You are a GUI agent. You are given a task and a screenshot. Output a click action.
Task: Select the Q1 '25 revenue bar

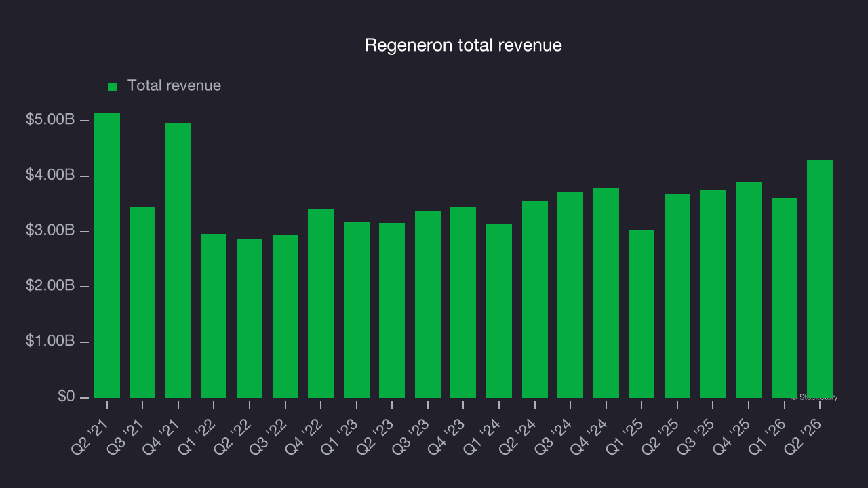coord(642,314)
